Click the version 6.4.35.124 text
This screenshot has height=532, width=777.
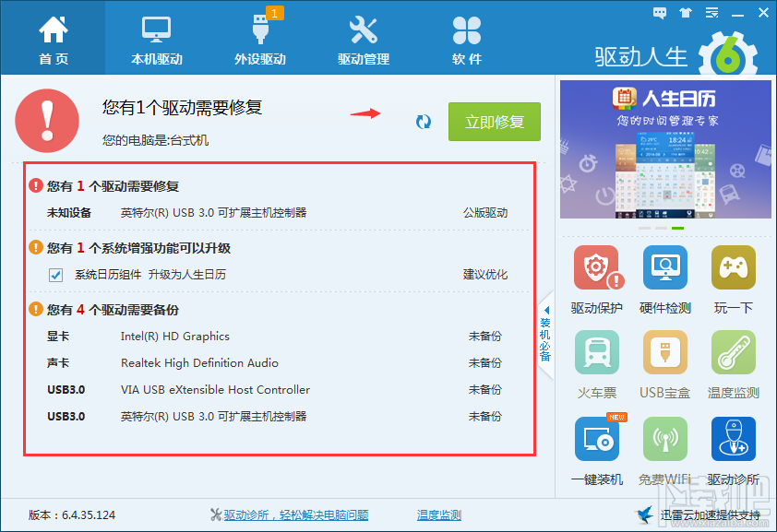click(x=72, y=515)
